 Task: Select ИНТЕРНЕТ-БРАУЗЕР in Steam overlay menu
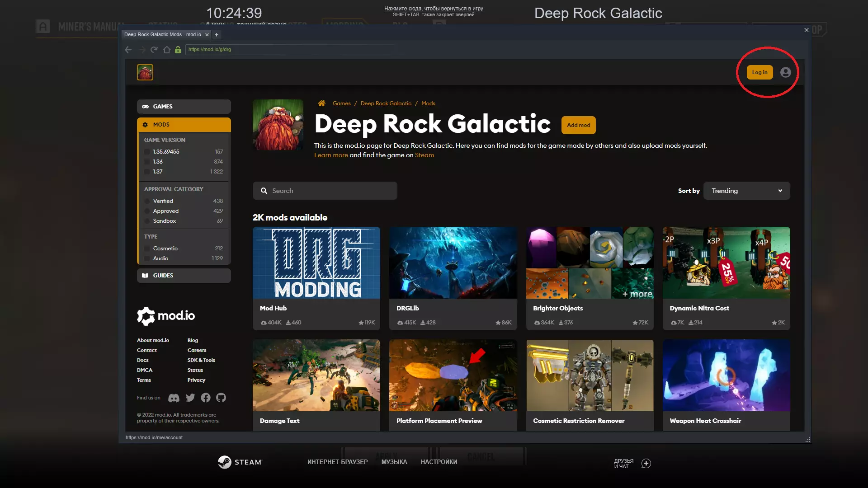(x=337, y=462)
